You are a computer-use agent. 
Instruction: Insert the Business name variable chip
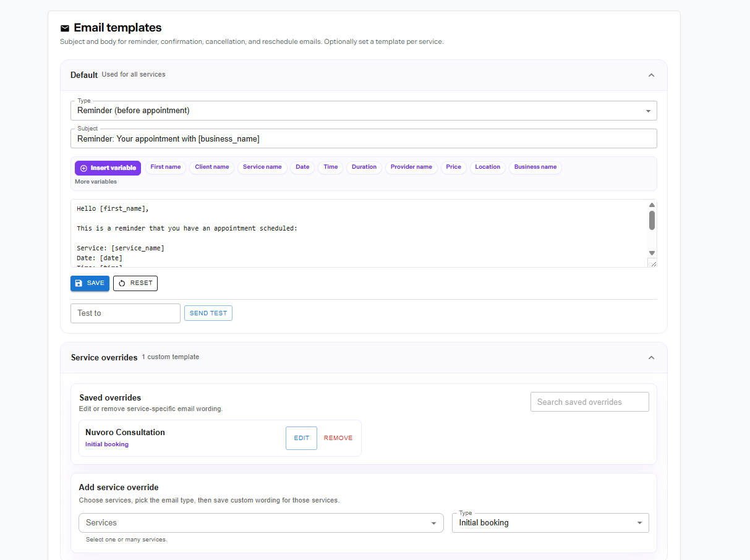[x=535, y=168]
